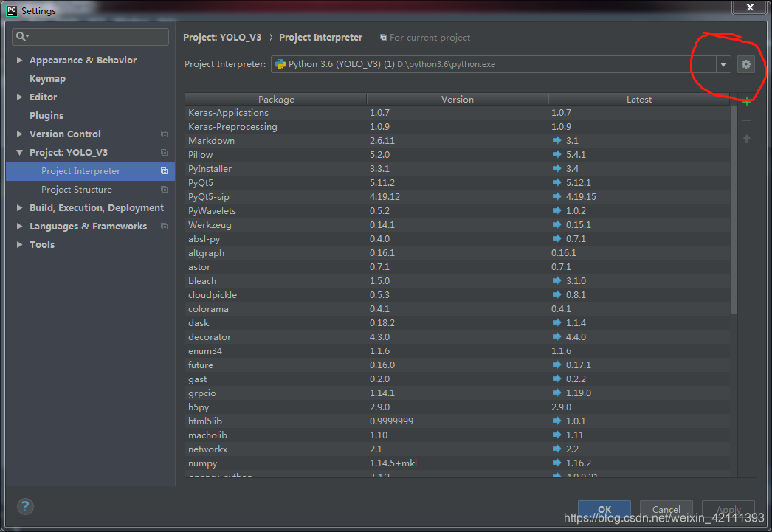Click the copy icon beside Languages & Frameworks

click(164, 227)
